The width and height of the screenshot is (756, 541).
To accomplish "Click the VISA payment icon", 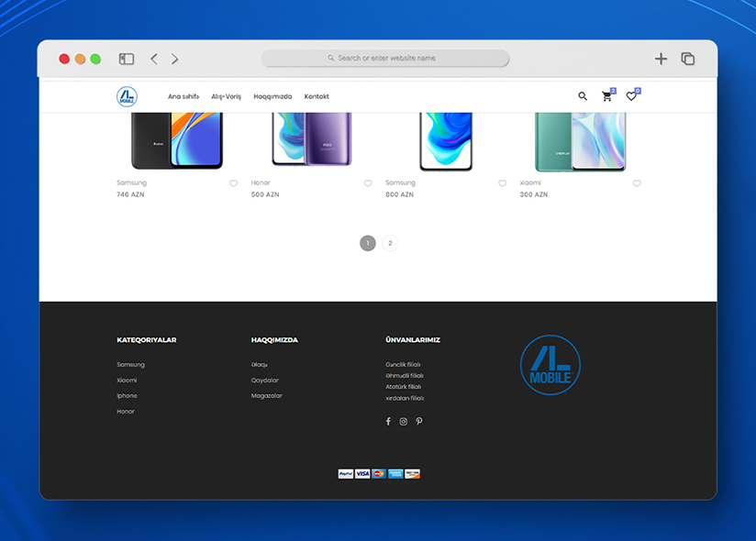I will (x=362, y=474).
